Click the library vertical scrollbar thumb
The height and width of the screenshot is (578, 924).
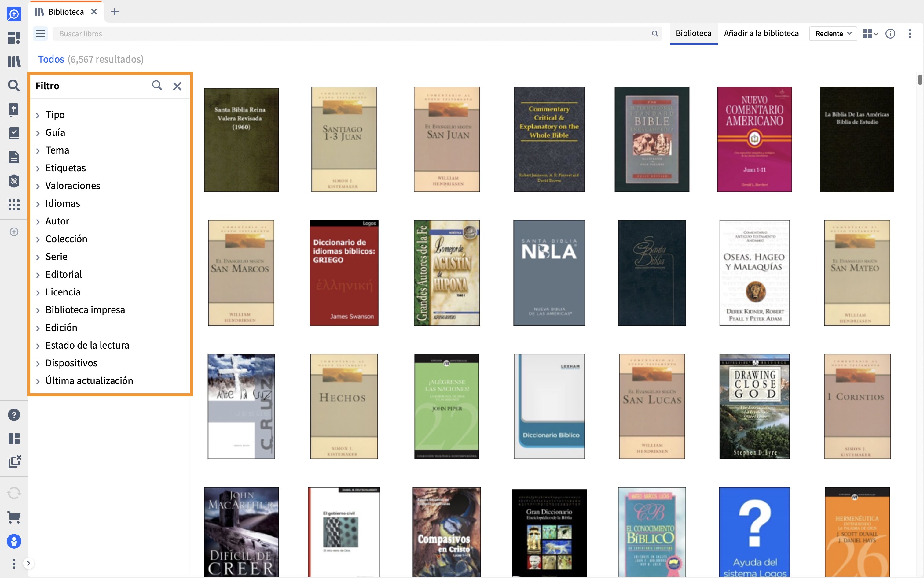tap(920, 80)
